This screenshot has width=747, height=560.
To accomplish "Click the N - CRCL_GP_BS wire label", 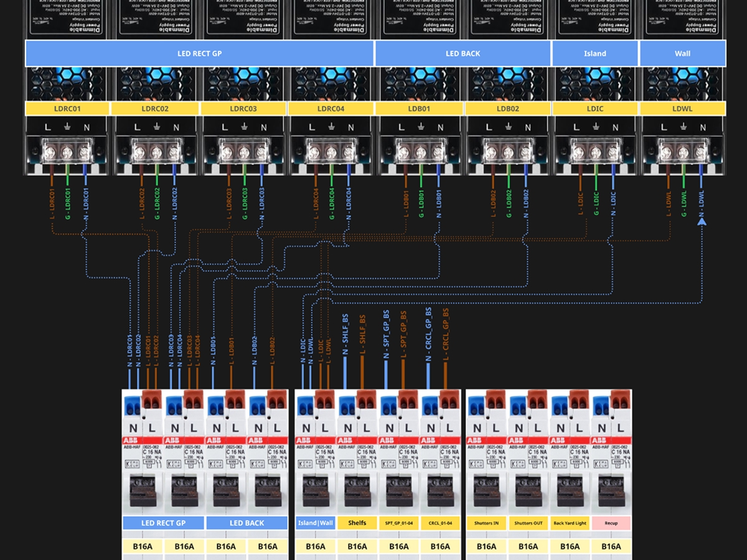I will click(429, 334).
